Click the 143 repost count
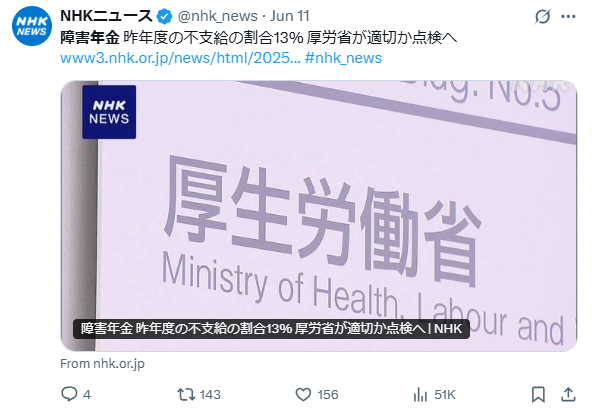592x408 pixels. pos(210,395)
